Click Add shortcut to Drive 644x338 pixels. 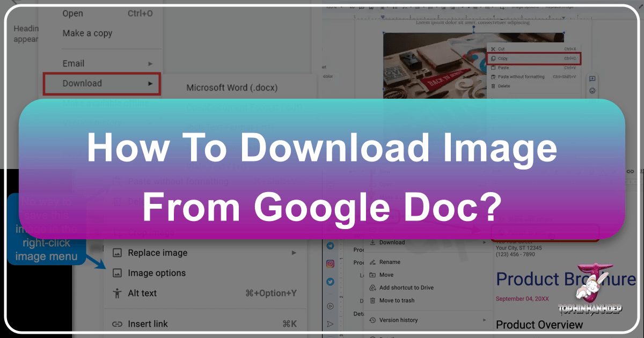tap(406, 288)
